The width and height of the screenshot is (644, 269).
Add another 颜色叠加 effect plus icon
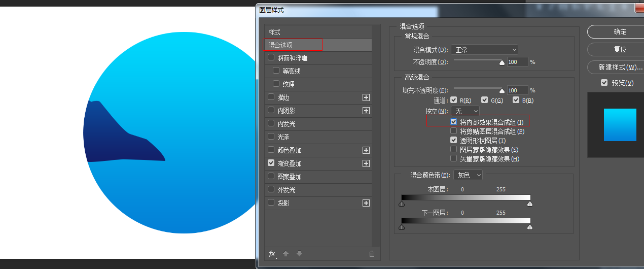366,150
